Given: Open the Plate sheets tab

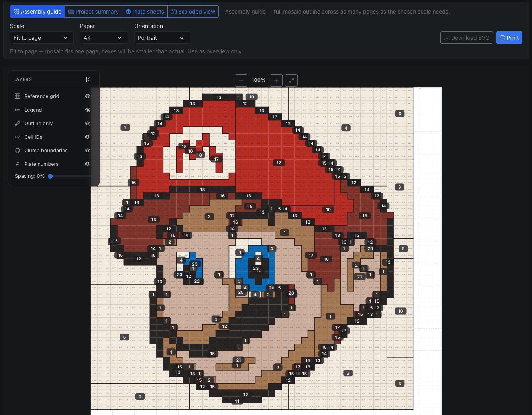Looking at the screenshot, I should pos(145,12).
